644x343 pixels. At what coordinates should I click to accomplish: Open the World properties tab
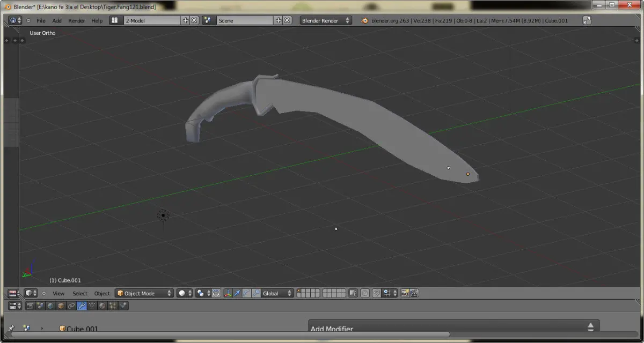click(50, 305)
